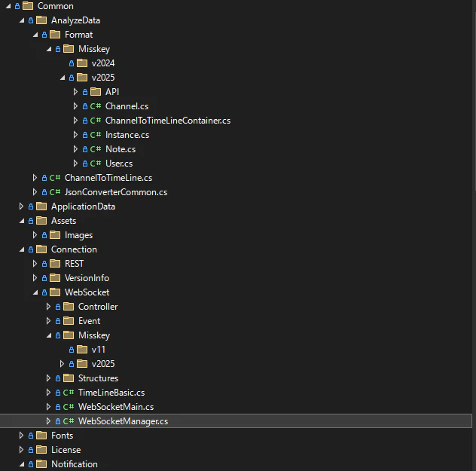The height and width of the screenshot is (471, 476).
Task: Click the folder icon of VersionInfo
Action: click(55, 277)
